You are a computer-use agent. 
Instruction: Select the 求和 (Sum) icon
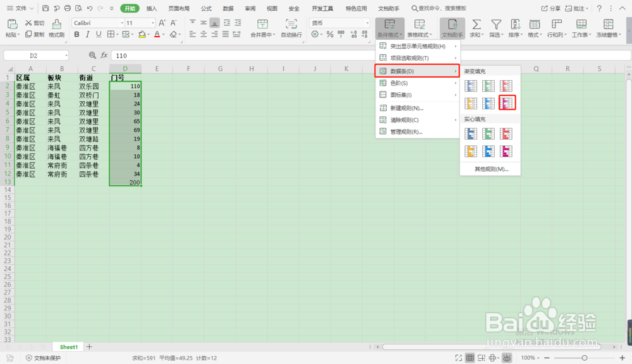click(475, 28)
